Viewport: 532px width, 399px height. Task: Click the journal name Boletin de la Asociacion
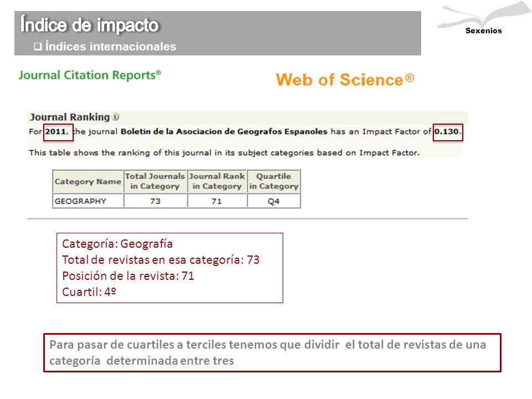pyautogui.click(x=224, y=132)
